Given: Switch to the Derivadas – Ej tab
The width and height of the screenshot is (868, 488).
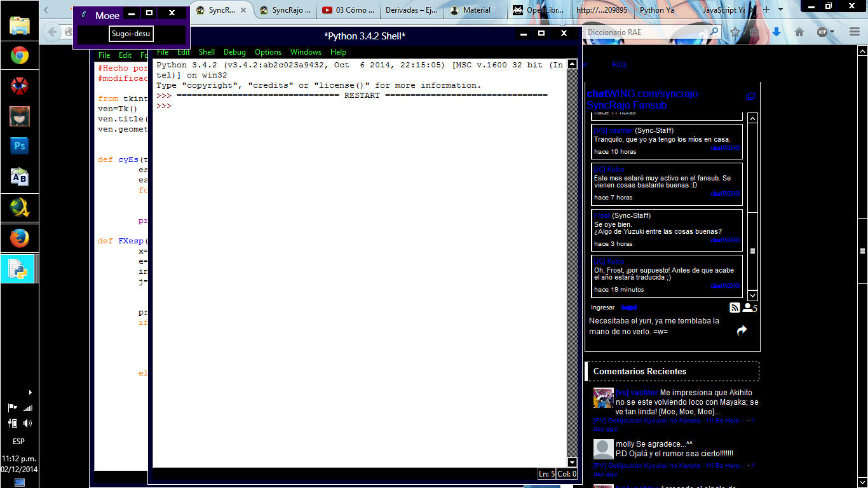Looking at the screenshot, I should (411, 10).
